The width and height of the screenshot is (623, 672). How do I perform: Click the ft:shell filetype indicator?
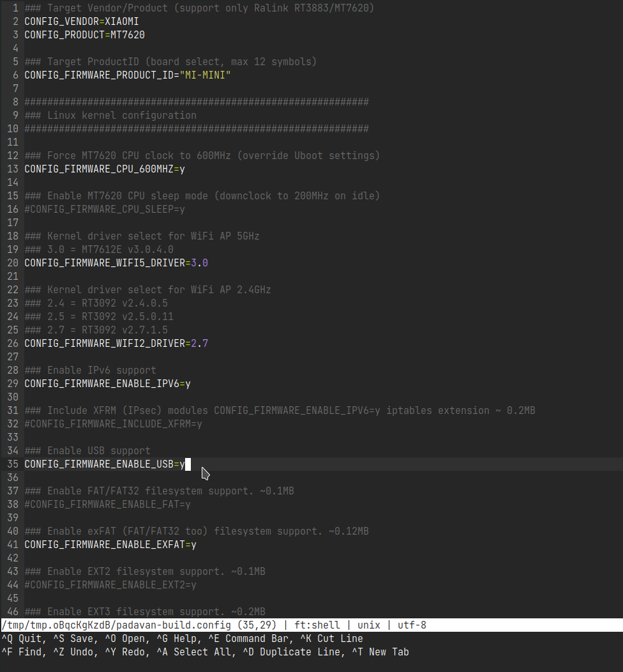tap(317, 625)
